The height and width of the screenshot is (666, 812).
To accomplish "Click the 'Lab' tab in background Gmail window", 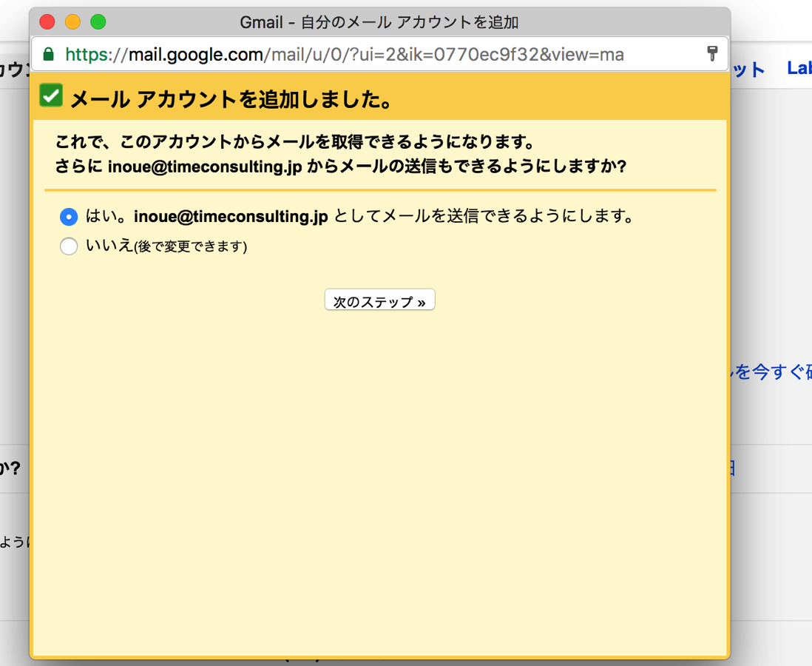I will tap(799, 68).
